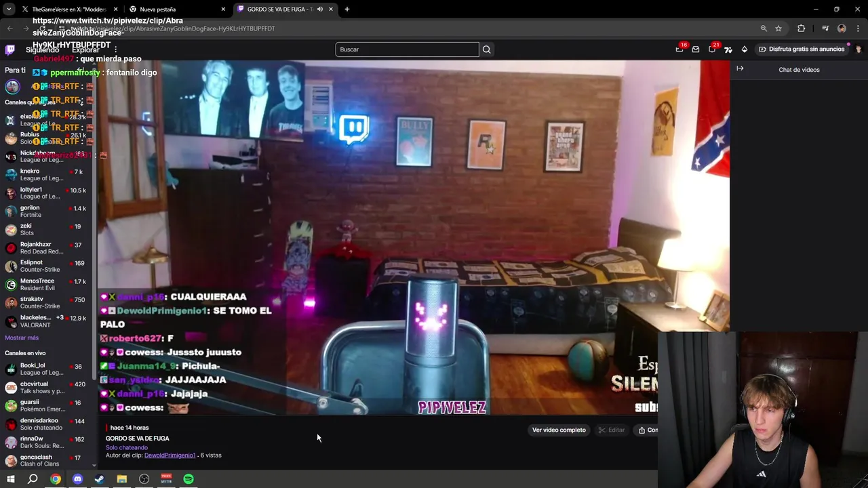Viewport: 868px width, 488px height.
Task: Open Booki_lol channel in sidebar
Action: click(x=46, y=369)
